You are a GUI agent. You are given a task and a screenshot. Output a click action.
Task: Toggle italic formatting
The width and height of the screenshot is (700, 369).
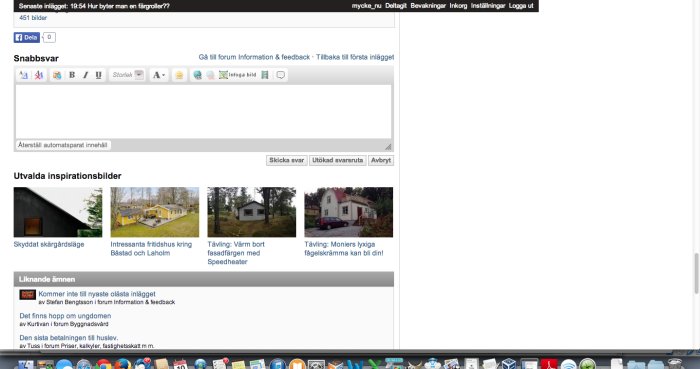[x=85, y=75]
